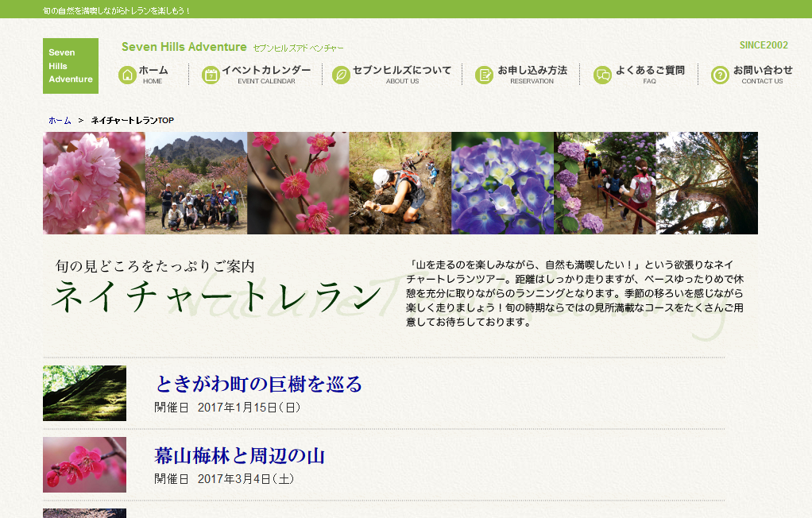Click the contact question mark icon
This screenshot has height=518, width=812.
point(721,75)
